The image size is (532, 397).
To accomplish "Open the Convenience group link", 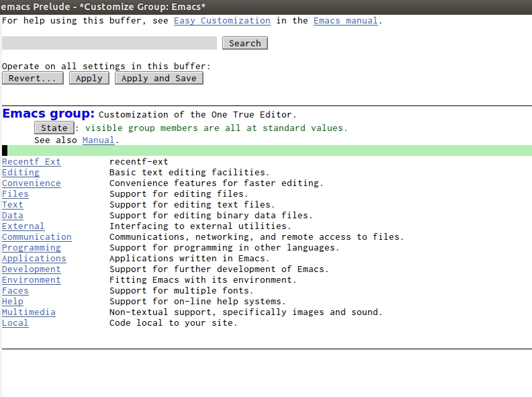I will (x=31, y=183).
